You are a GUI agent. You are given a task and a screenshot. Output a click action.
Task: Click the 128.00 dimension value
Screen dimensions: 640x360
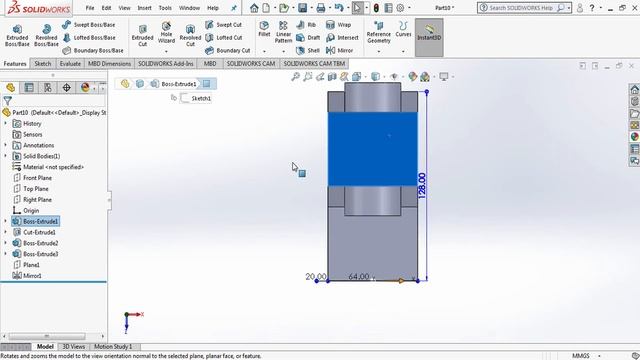[422, 186]
